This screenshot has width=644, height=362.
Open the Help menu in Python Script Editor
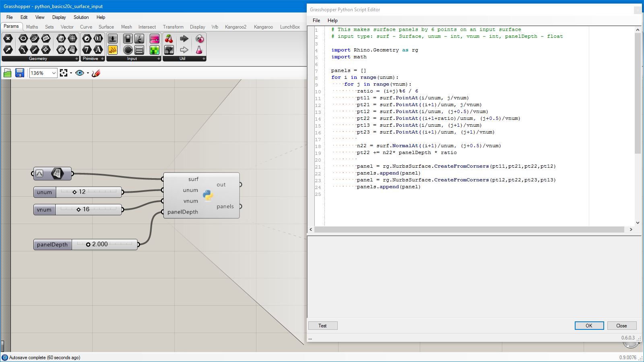332,21
